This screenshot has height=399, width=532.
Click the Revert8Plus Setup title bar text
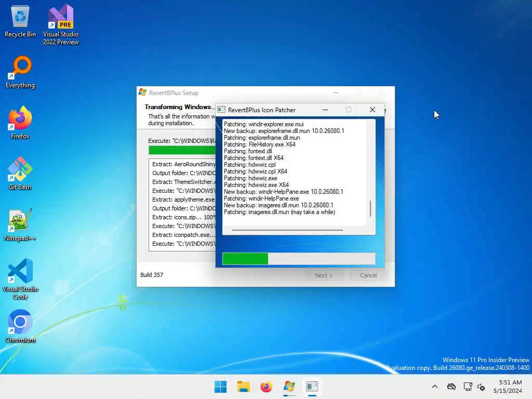[x=174, y=92]
